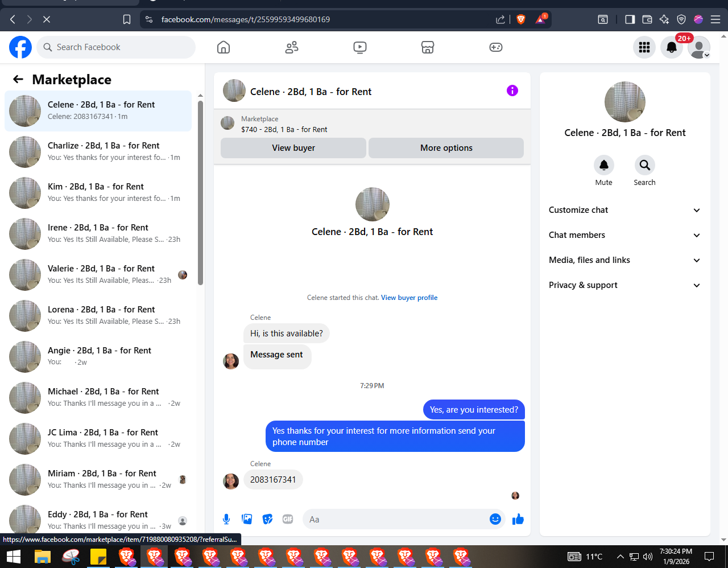Open notifications bell with 20+ badge
Viewport: 728px width, 568px height.
click(x=672, y=47)
